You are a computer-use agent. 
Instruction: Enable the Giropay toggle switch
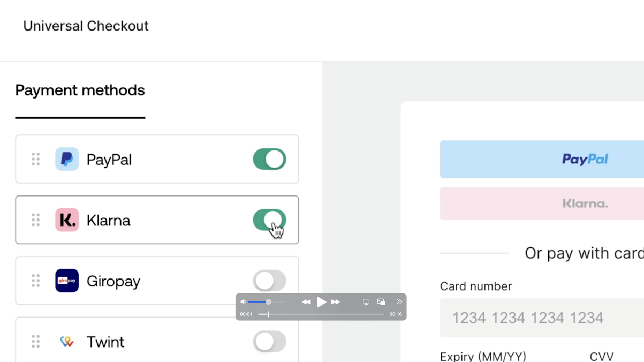click(x=269, y=281)
